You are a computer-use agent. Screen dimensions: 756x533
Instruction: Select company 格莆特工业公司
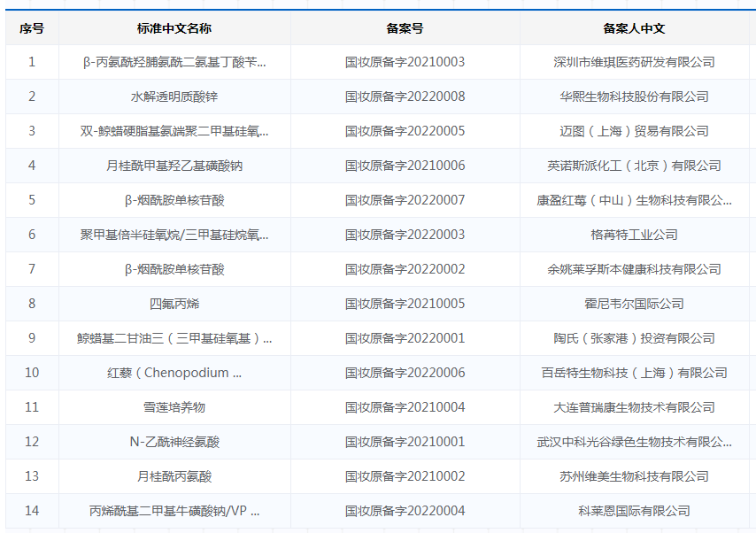pos(634,235)
